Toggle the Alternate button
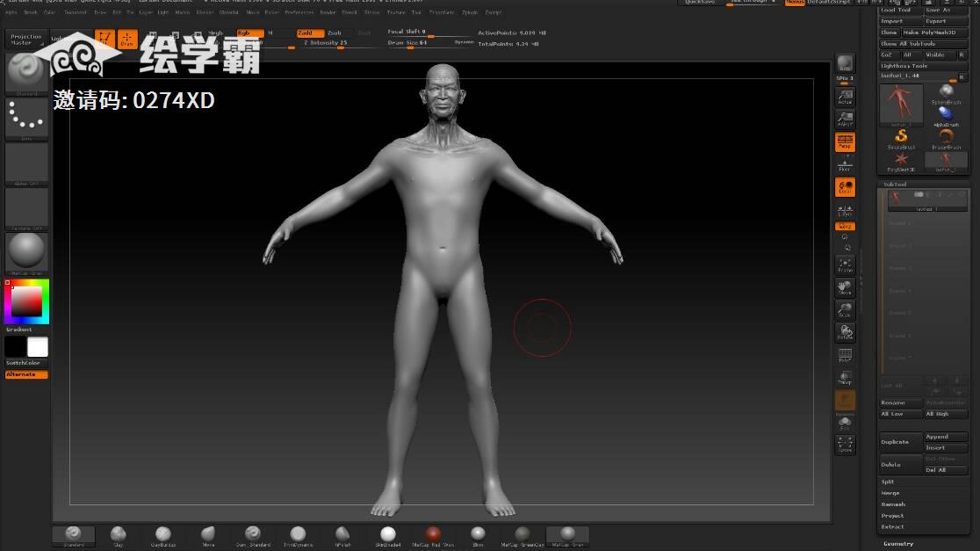980x551 pixels. point(26,374)
